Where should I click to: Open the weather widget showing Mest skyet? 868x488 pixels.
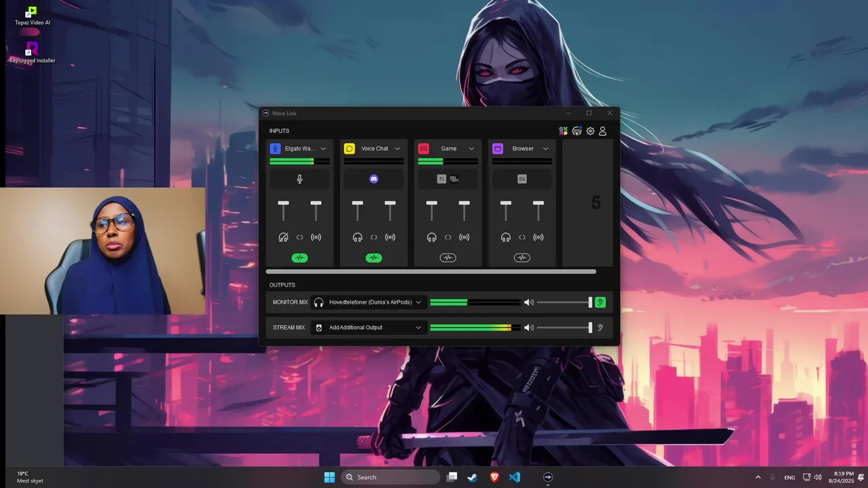[x=30, y=477]
